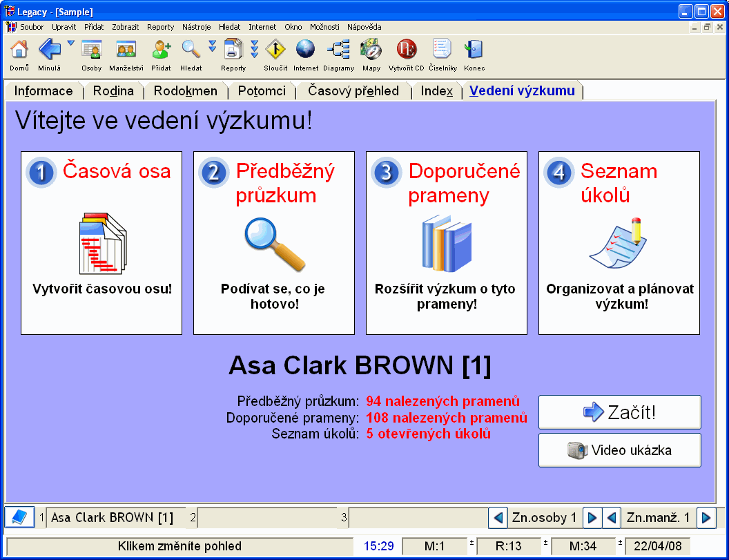Click the Konec exit door icon
Image resolution: width=729 pixels, height=560 pixels.
tap(474, 50)
